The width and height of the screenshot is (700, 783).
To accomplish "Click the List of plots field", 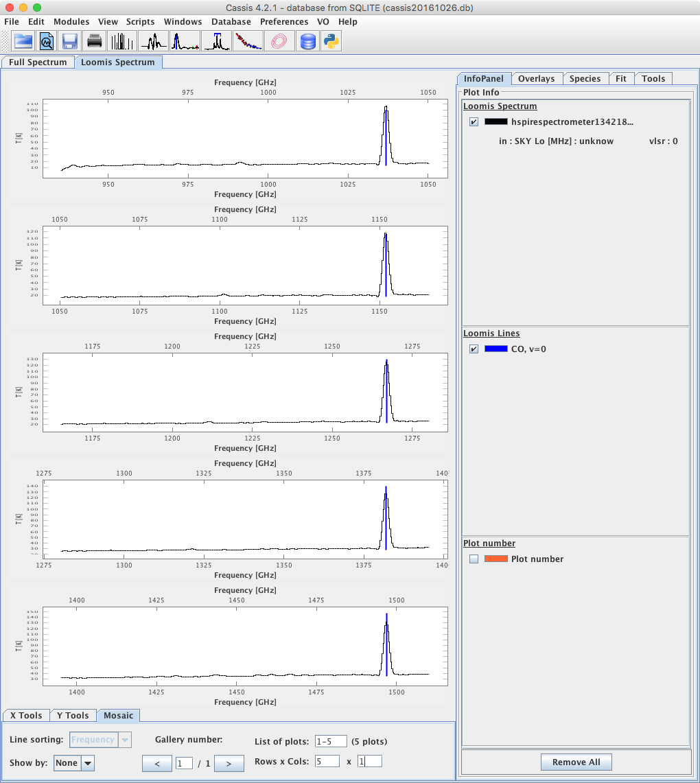I will (331, 742).
